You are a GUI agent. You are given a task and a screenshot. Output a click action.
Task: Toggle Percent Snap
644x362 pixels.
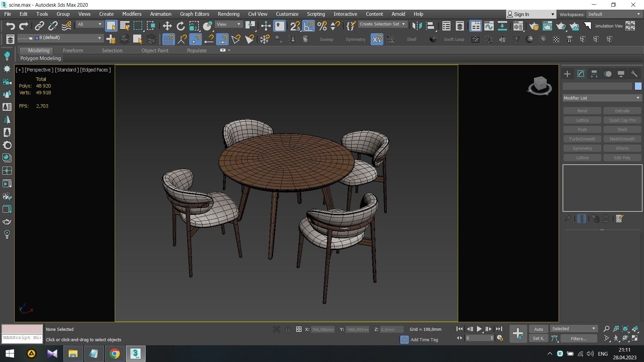pos(322,26)
